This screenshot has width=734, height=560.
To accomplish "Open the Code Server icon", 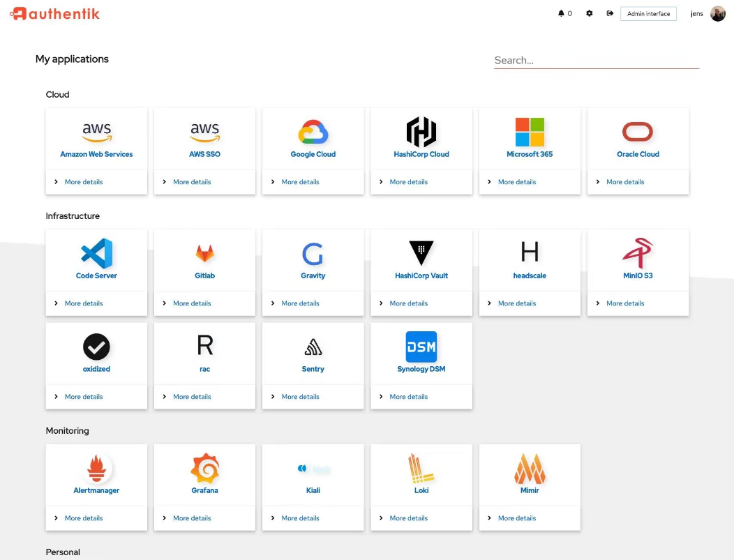I will pos(96,253).
